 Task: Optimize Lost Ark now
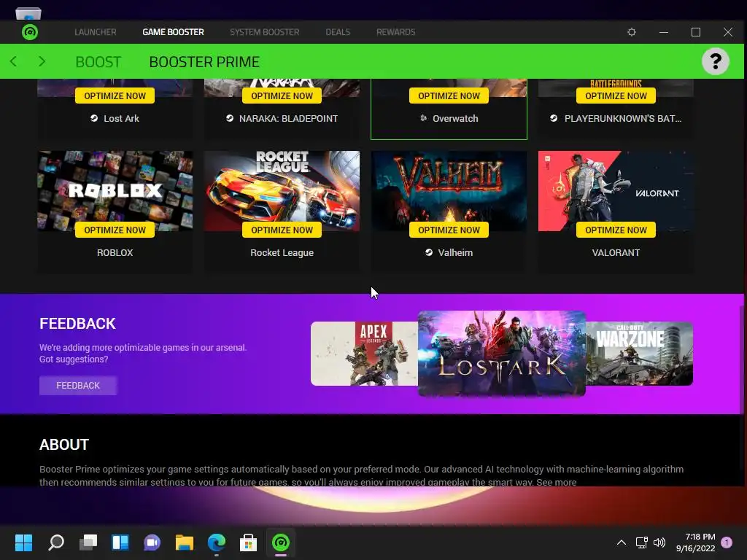[x=115, y=96]
